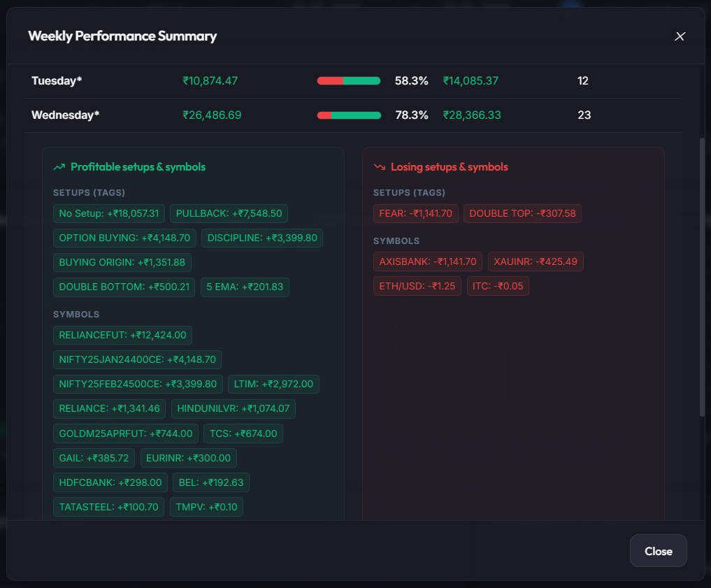Collapse the Wednesday* row
The width and height of the screenshot is (711, 588).
tap(353, 115)
